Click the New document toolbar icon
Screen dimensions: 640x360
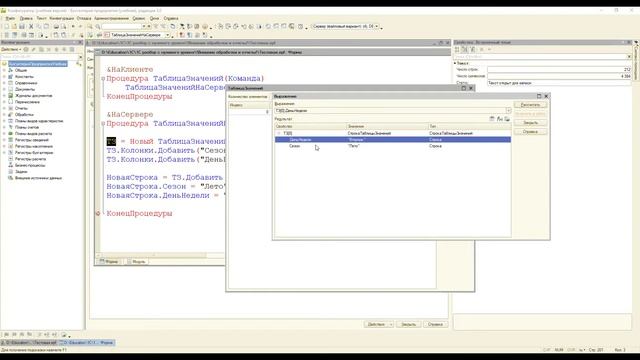7,27
